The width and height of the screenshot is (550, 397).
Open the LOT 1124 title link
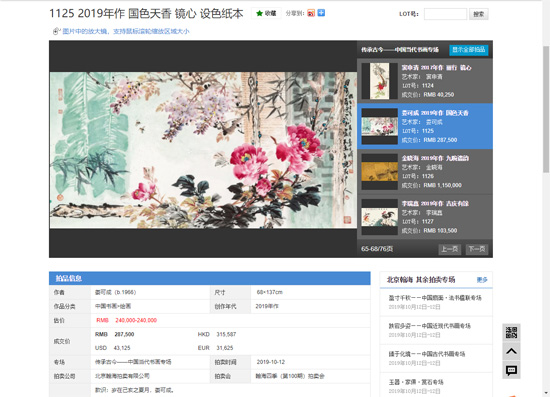(x=436, y=68)
